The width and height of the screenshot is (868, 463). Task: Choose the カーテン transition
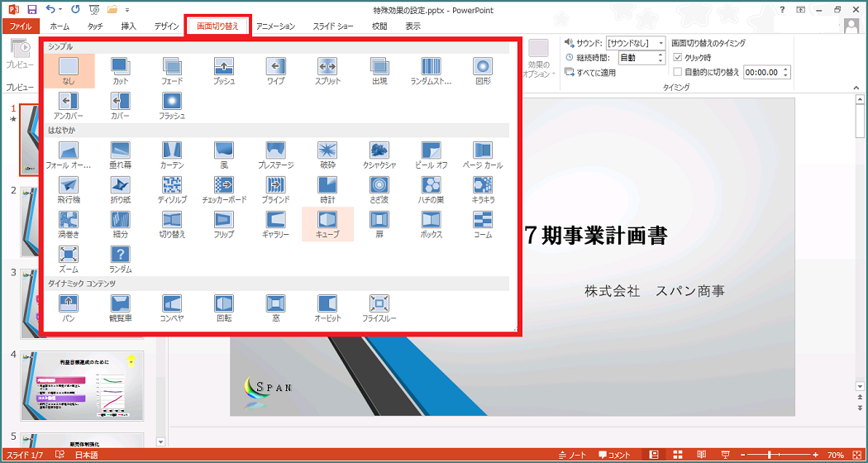(172, 155)
